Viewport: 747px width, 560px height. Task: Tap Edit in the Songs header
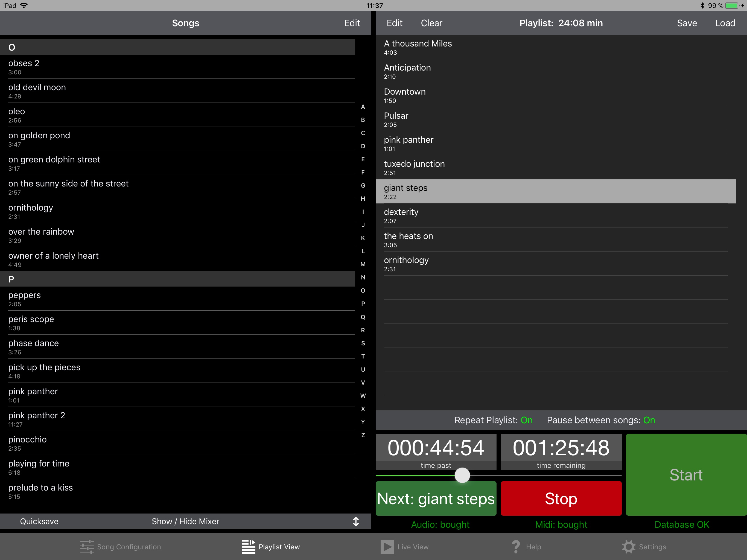pyautogui.click(x=352, y=23)
